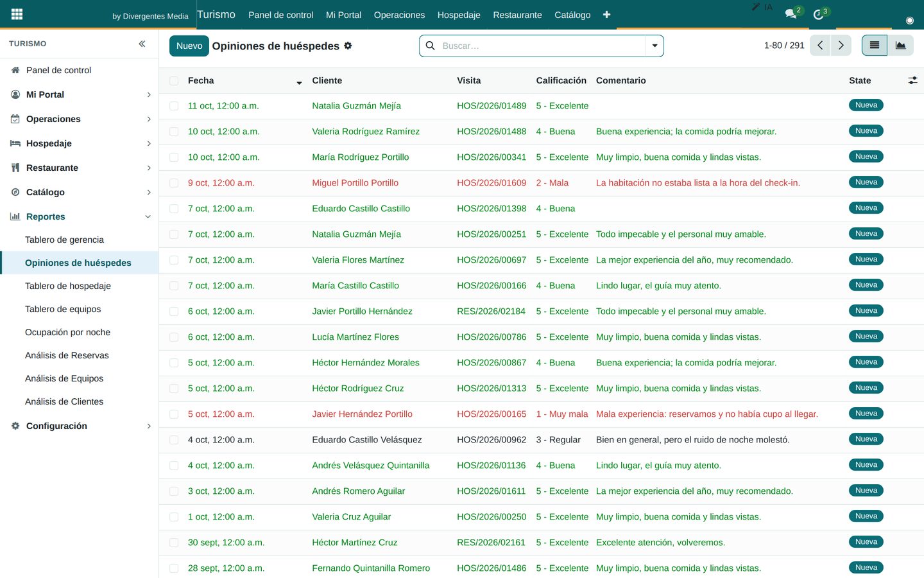This screenshot has width=924, height=578.
Task: Click the user status circle icon
Action: click(x=909, y=21)
